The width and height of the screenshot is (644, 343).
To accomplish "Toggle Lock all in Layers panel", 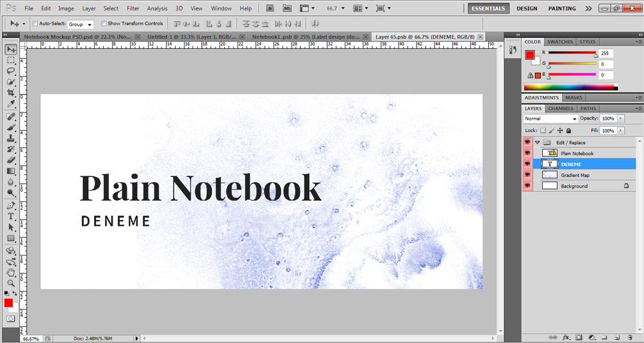I will 569,131.
